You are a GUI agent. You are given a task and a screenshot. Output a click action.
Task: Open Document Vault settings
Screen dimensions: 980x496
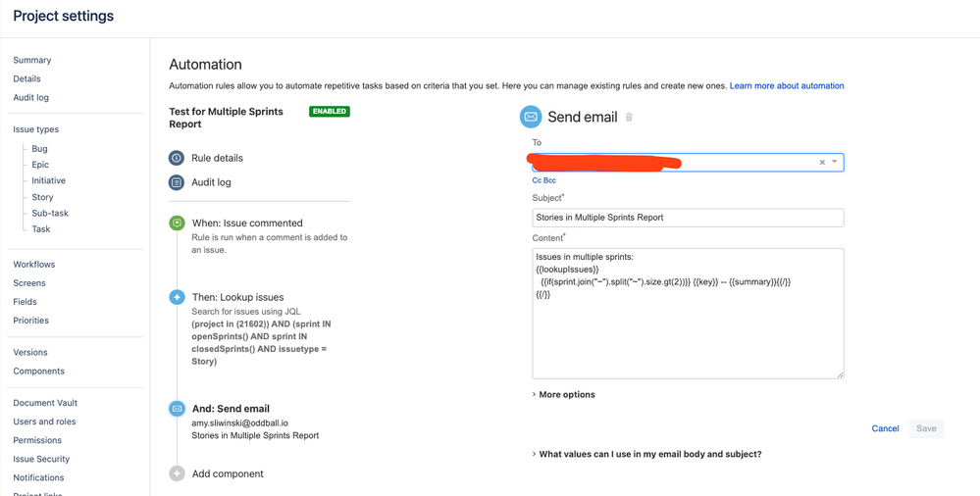(45, 403)
